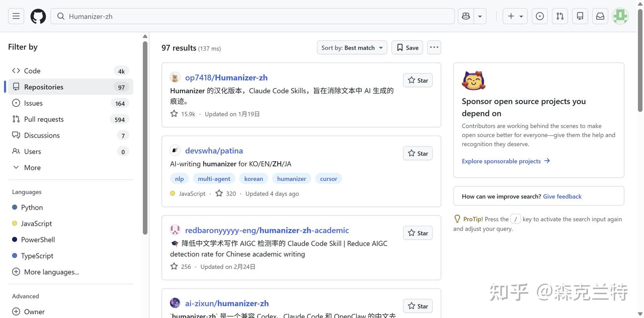This screenshot has height=318, width=644.
Task: Save this search with Save button
Action: pyautogui.click(x=407, y=47)
